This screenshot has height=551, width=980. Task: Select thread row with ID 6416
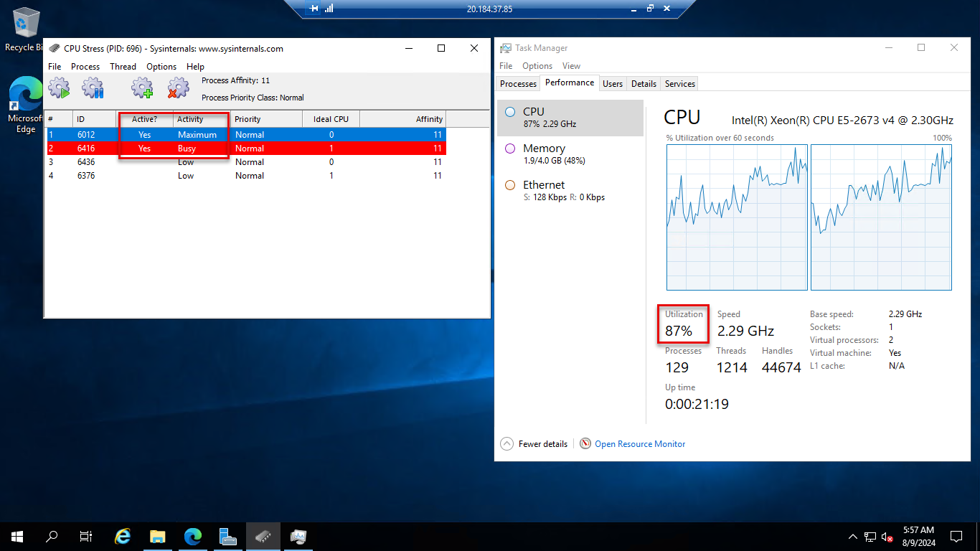(245, 149)
